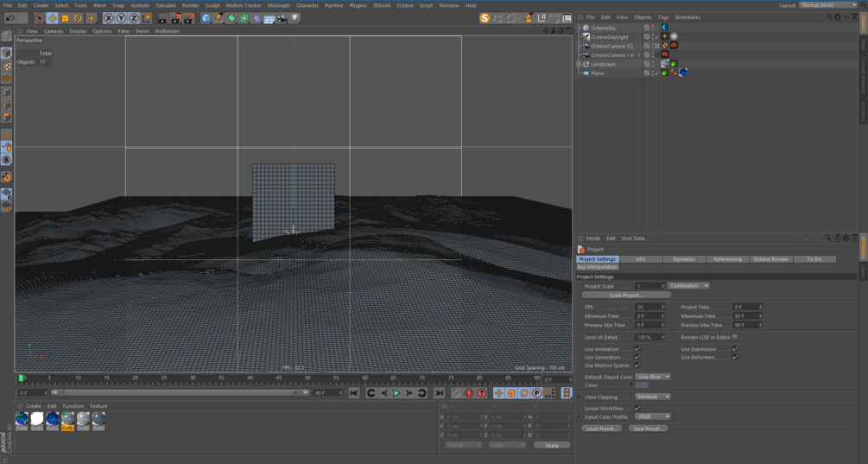Viewport: 868px width, 464px height.
Task: Click the Color swatch in Project Settings
Action: coord(642,385)
